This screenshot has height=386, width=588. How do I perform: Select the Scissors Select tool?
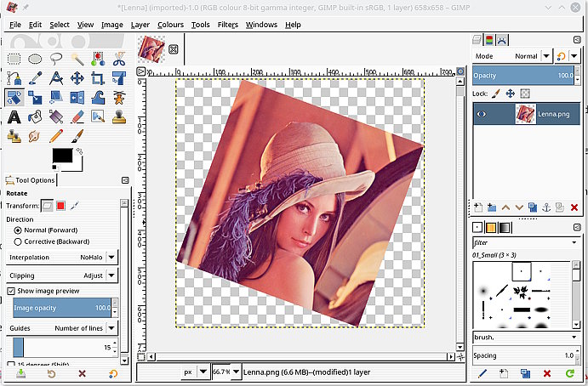tap(119, 59)
